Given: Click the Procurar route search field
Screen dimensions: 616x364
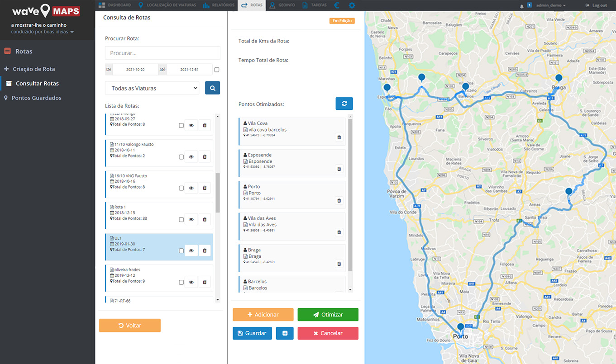Looking at the screenshot, I should pyautogui.click(x=162, y=53).
